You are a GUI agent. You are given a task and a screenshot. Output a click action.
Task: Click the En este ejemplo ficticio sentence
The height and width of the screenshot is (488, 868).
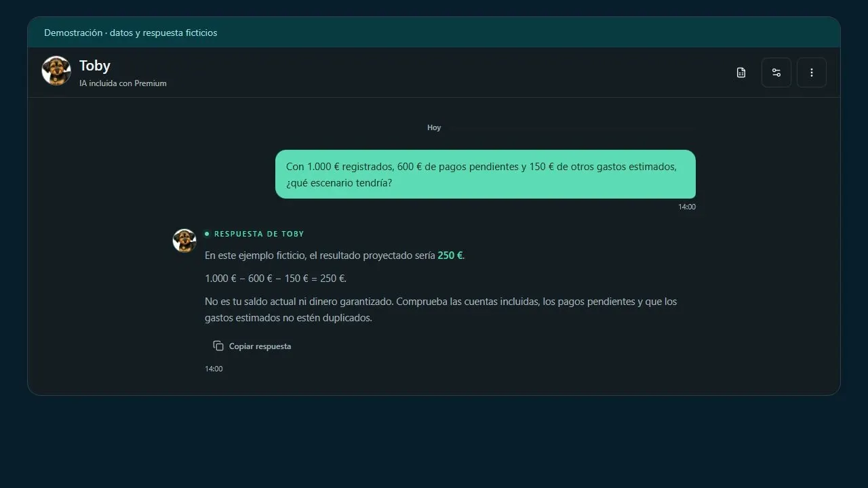click(x=335, y=256)
